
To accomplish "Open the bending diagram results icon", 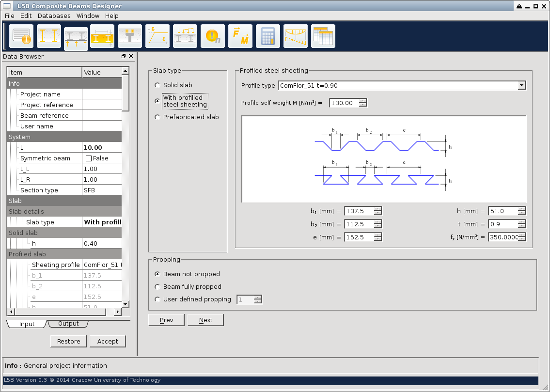I will (x=296, y=36).
